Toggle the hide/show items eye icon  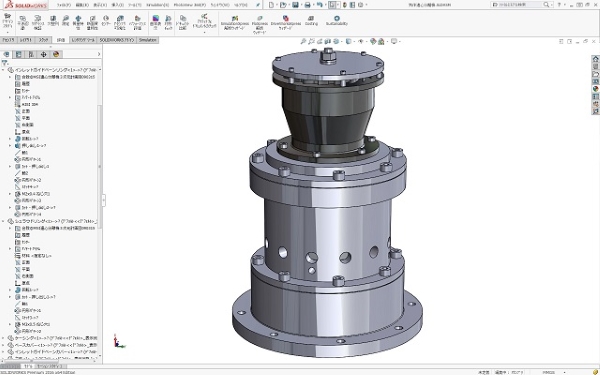pos(360,41)
